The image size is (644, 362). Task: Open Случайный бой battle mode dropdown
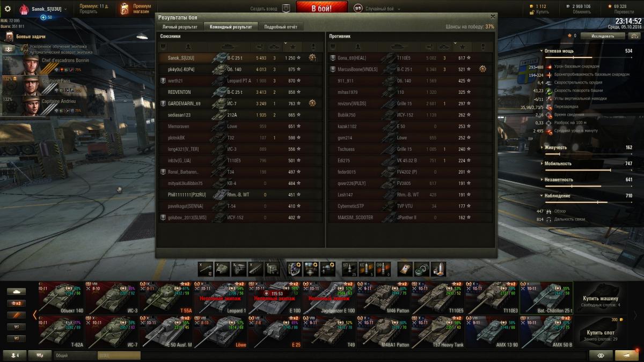[380, 9]
